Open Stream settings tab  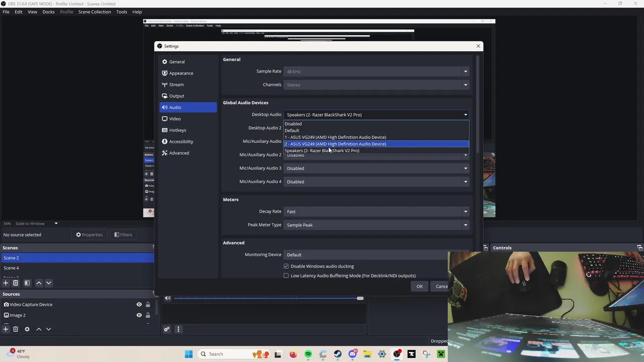188,84
